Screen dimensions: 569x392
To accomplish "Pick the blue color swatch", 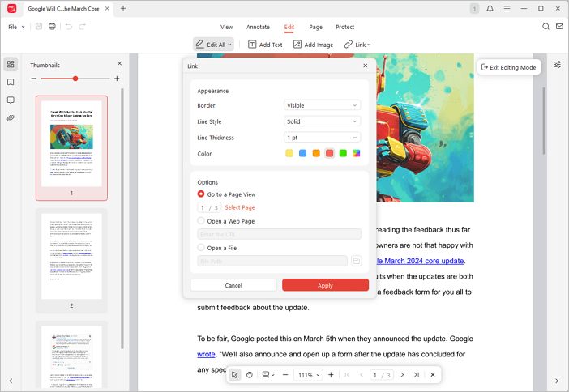I will 302,153.
